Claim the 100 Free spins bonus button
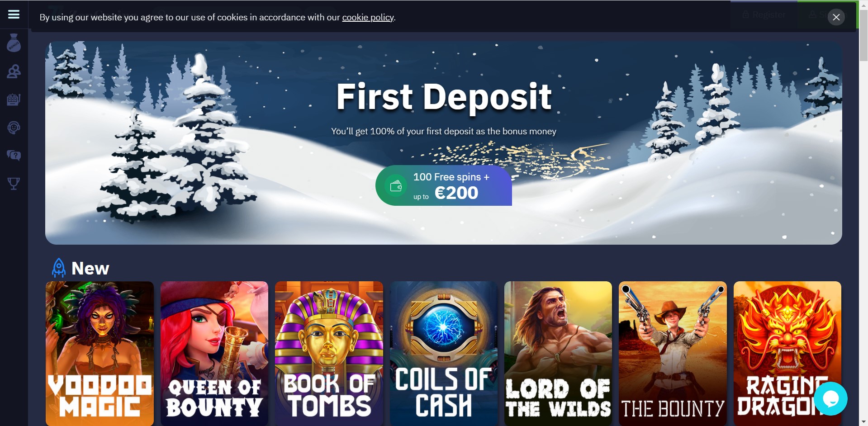 point(444,185)
